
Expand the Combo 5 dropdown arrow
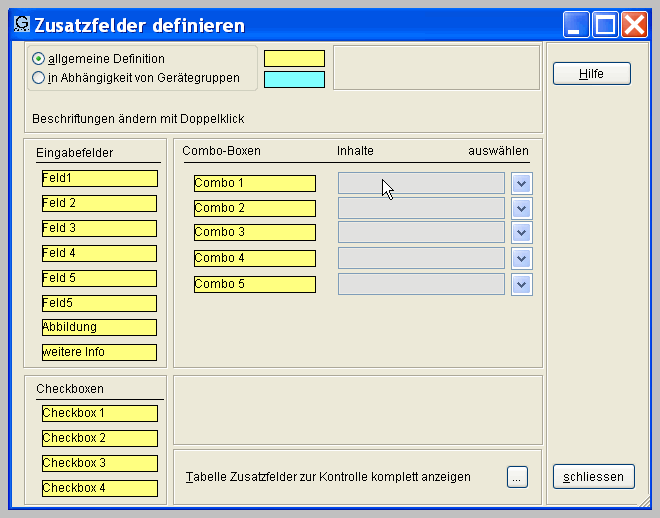click(x=521, y=284)
